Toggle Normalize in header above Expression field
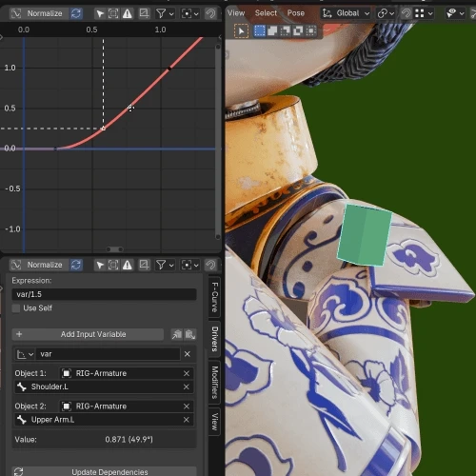 [x=45, y=265]
